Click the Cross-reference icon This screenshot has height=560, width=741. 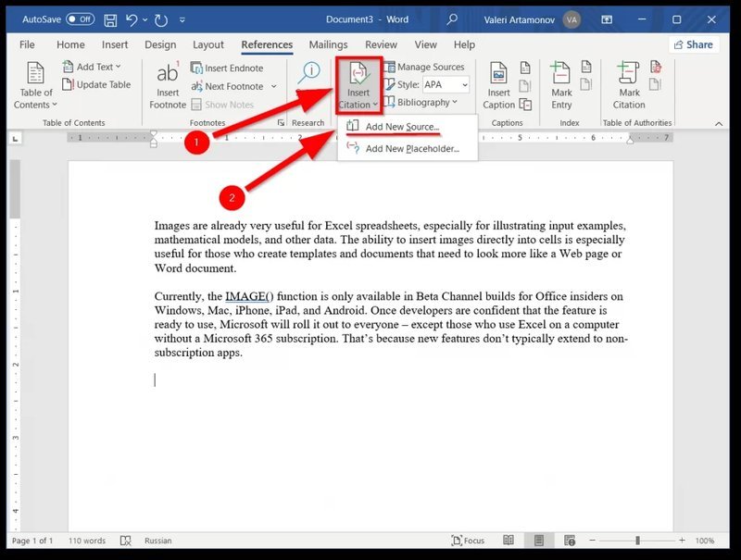click(x=525, y=104)
